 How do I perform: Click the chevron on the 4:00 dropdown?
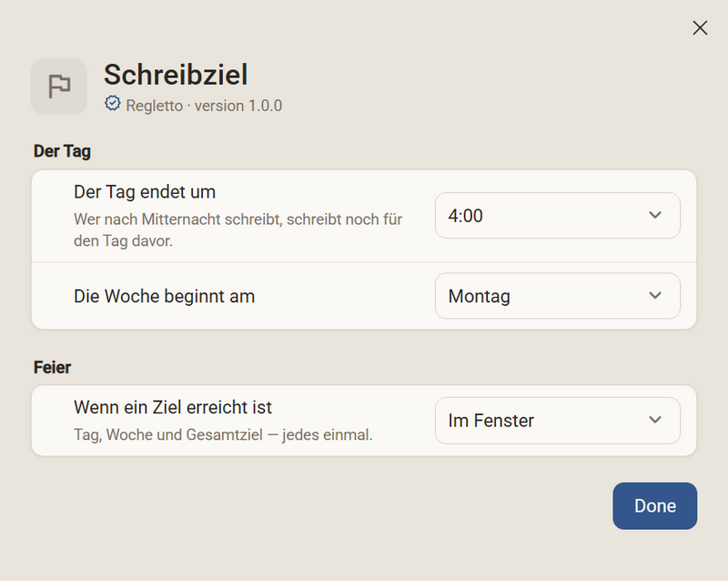pyautogui.click(x=655, y=215)
